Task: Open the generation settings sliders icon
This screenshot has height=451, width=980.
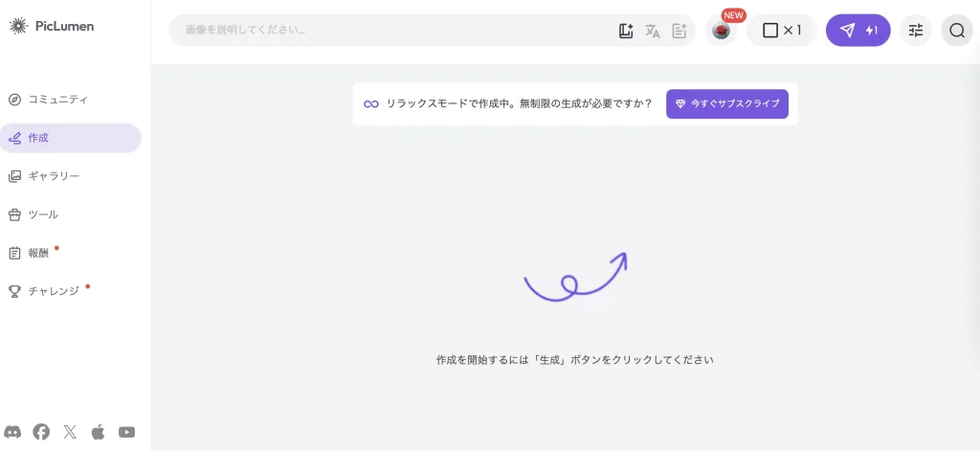Action: click(916, 30)
